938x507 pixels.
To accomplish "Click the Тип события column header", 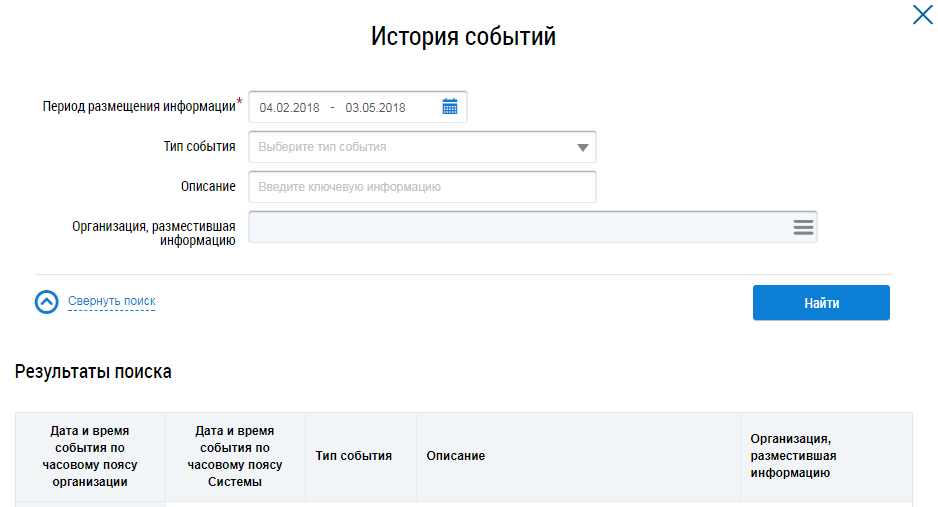I will click(x=353, y=456).
